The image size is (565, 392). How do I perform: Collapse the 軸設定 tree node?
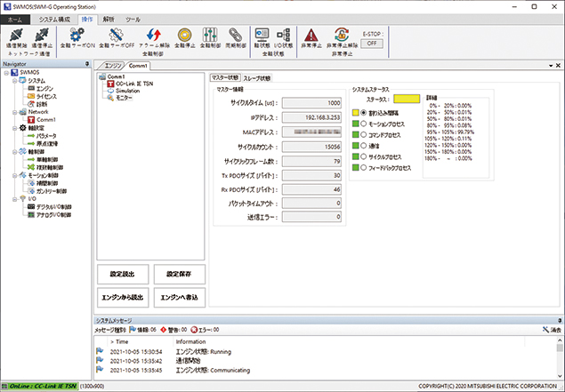click(x=13, y=128)
